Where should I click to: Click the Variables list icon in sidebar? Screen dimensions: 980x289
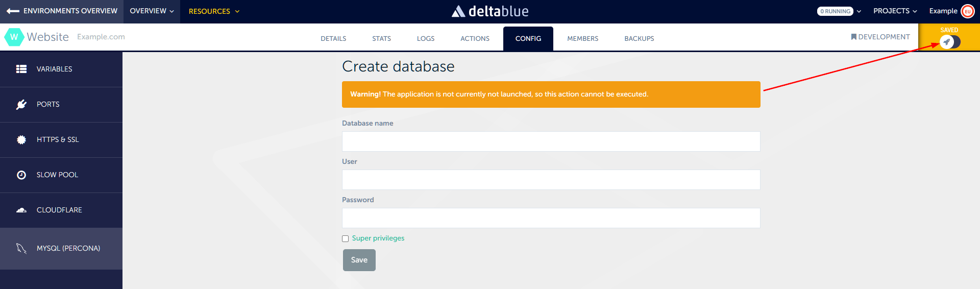(21, 69)
